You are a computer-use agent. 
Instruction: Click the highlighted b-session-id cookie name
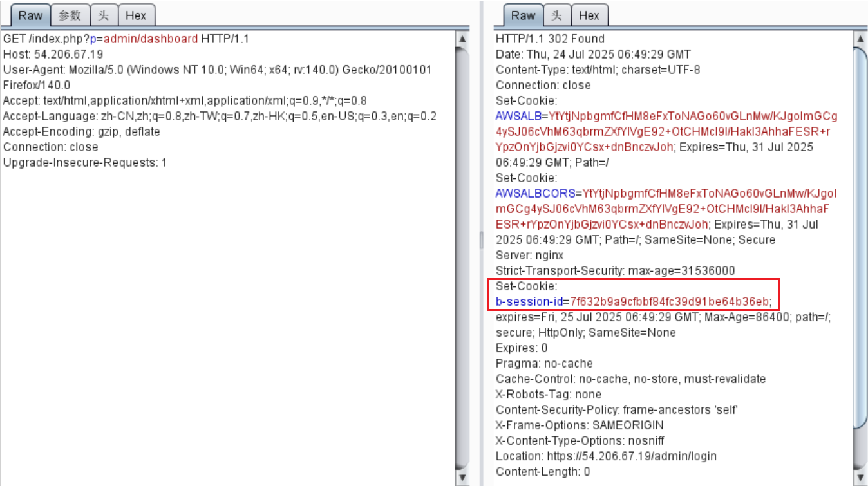tap(528, 301)
